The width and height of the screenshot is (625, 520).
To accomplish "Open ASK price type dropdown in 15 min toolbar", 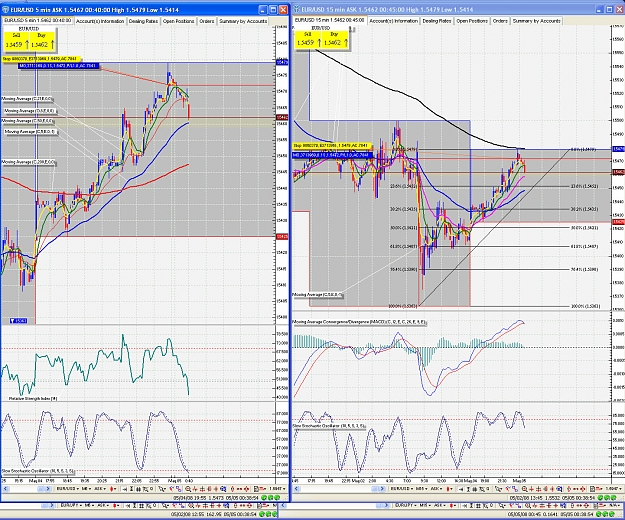I will tap(436, 489).
